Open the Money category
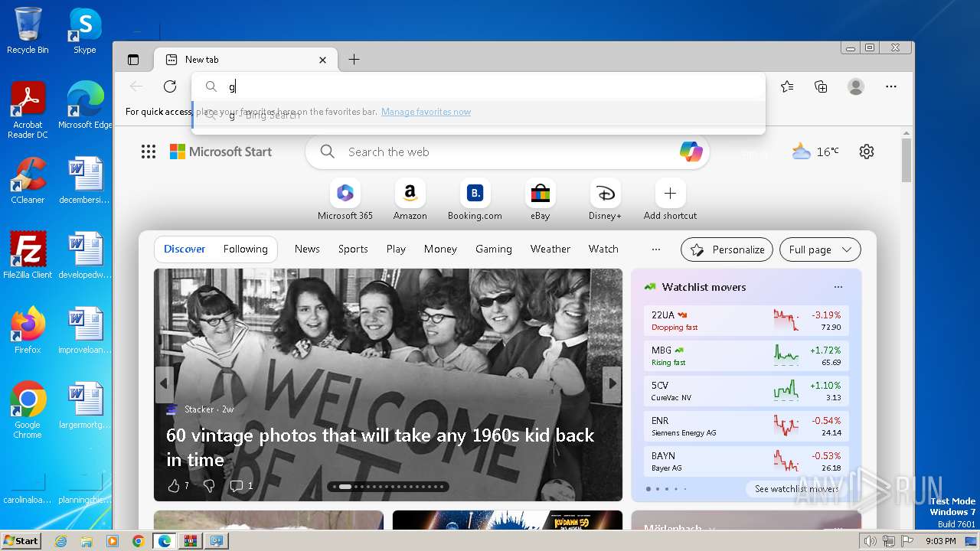Screen dimensions: 980x551 pyautogui.click(x=440, y=249)
